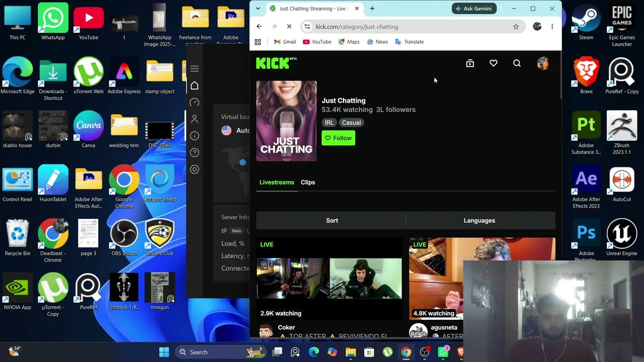Viewport: 644px width, 362px height.
Task: Open the Windows Start menu
Action: click(x=164, y=352)
